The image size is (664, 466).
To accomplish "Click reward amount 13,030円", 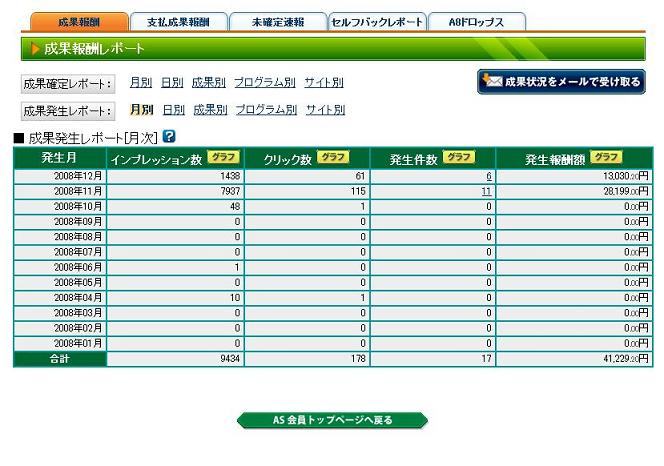I will (625, 176).
